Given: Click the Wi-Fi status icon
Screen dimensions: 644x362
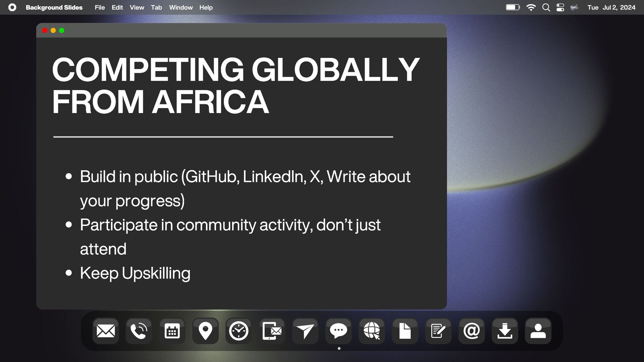Looking at the screenshot, I should click(x=531, y=7).
